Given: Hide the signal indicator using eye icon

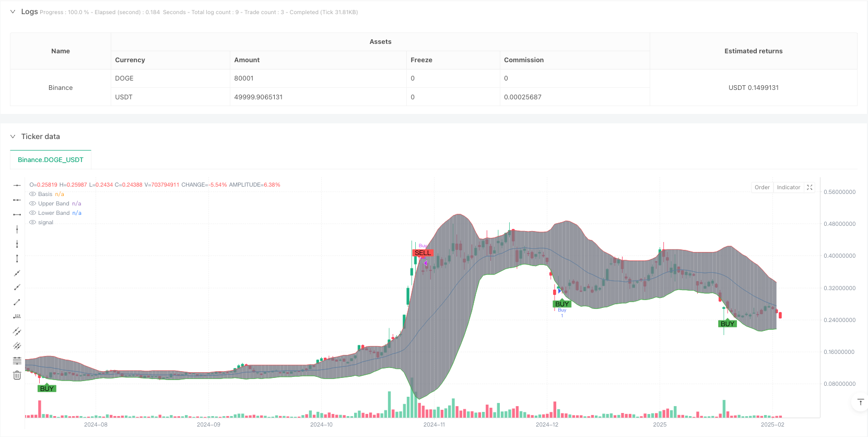Looking at the screenshot, I should pos(33,222).
